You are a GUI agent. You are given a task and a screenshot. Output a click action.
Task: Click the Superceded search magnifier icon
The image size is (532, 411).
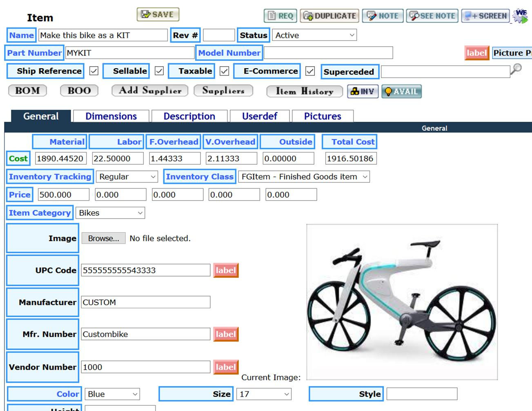coord(516,69)
